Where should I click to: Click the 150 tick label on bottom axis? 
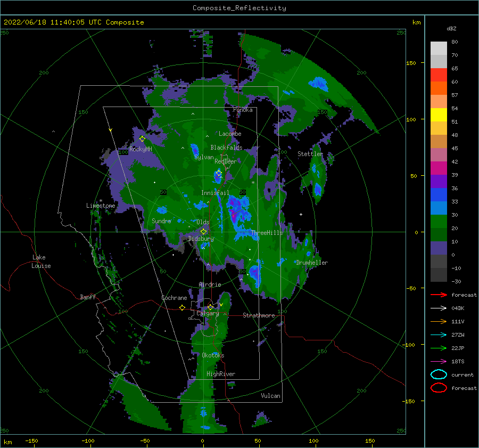[370, 441]
